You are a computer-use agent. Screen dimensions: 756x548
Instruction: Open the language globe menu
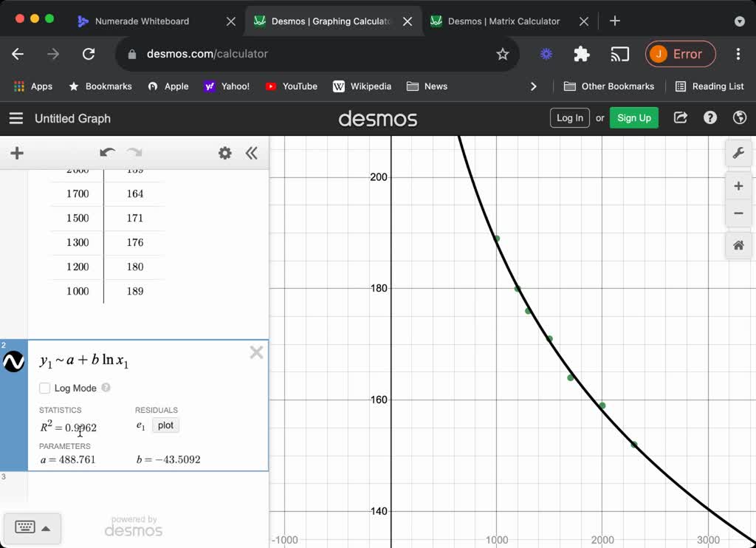[739, 118]
